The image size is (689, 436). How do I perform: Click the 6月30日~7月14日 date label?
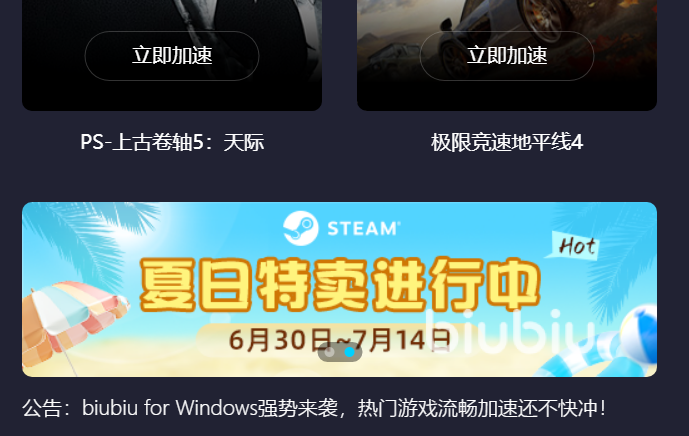point(340,340)
